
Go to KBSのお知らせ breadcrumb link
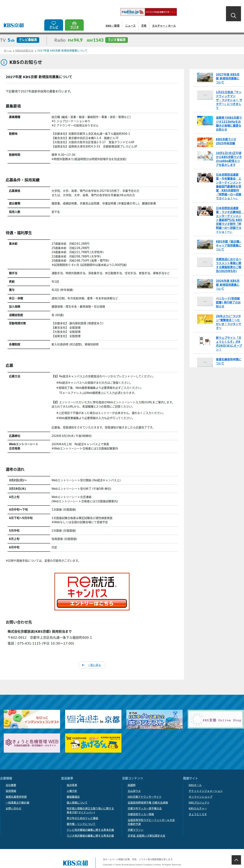[x=24, y=51]
